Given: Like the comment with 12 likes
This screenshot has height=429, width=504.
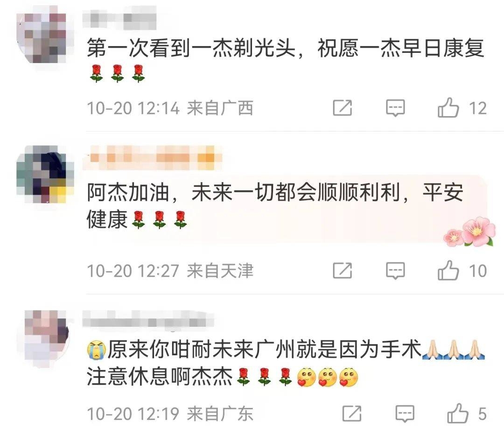Looking at the screenshot, I should pos(448,107).
